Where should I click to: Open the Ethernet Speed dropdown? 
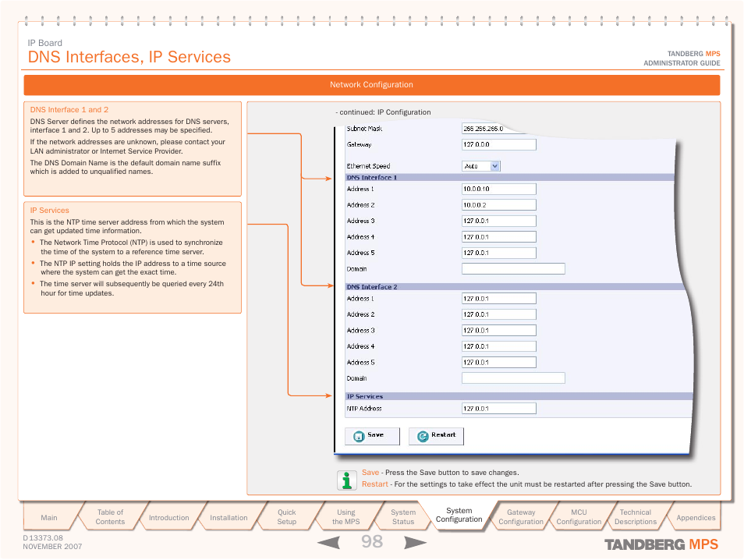point(481,166)
